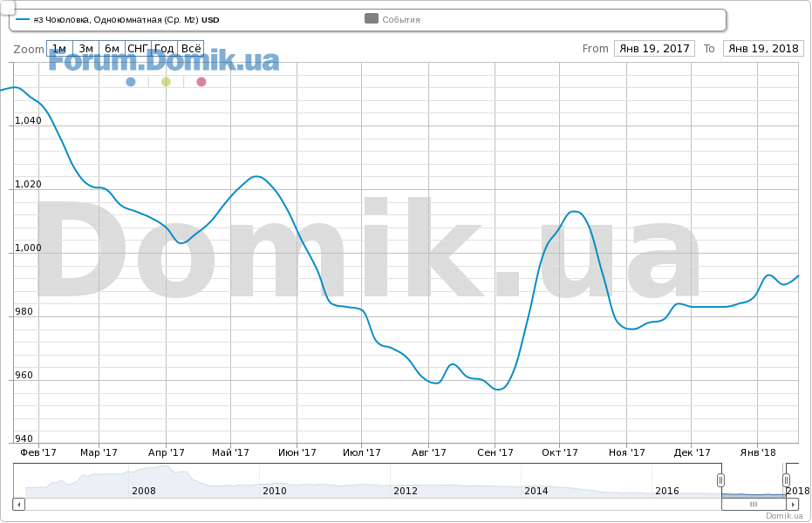Viewport: 812px width, 523px height.
Task: Click the scrollbar right arrow
Action: [792, 504]
